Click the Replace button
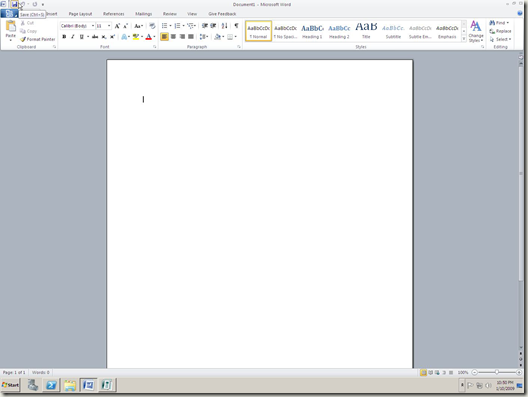 [x=500, y=31]
